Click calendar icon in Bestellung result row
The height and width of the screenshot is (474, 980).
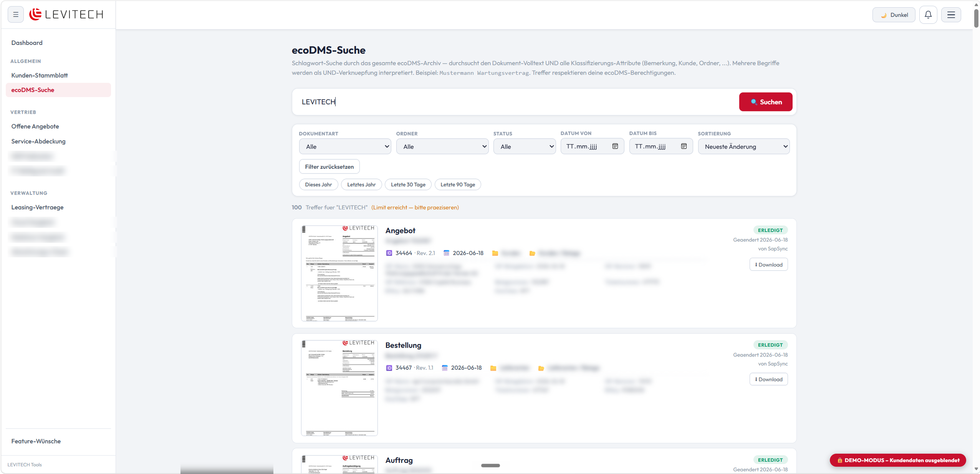click(x=445, y=368)
